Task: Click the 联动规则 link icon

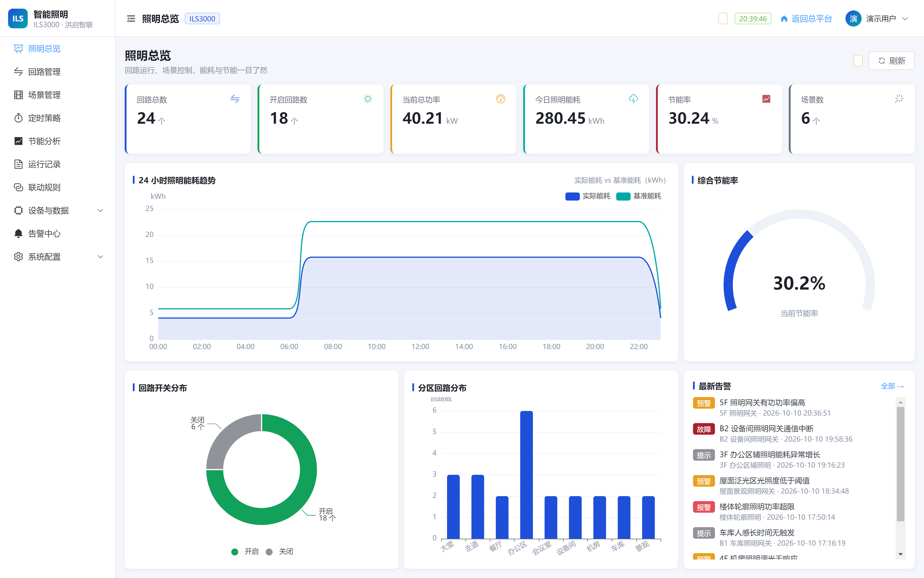Action: tap(18, 187)
